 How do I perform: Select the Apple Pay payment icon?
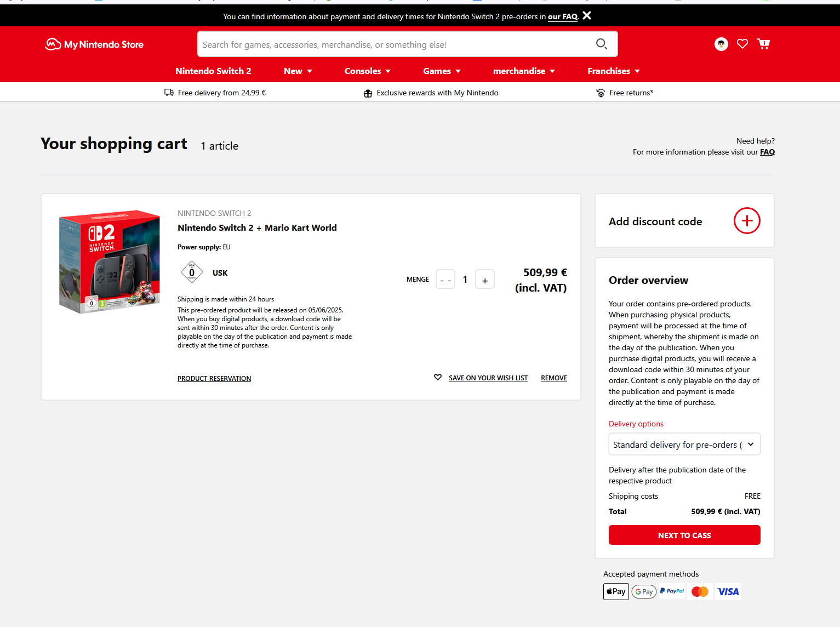(616, 591)
